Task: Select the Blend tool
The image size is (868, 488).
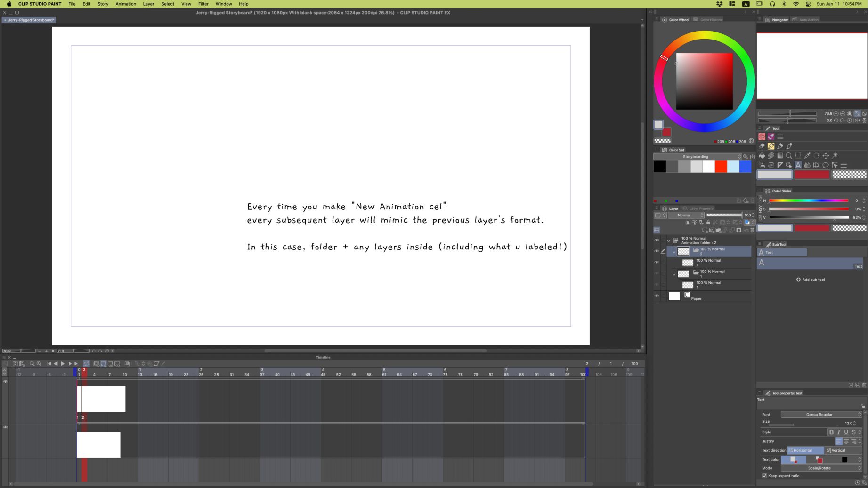Action: 807,165
